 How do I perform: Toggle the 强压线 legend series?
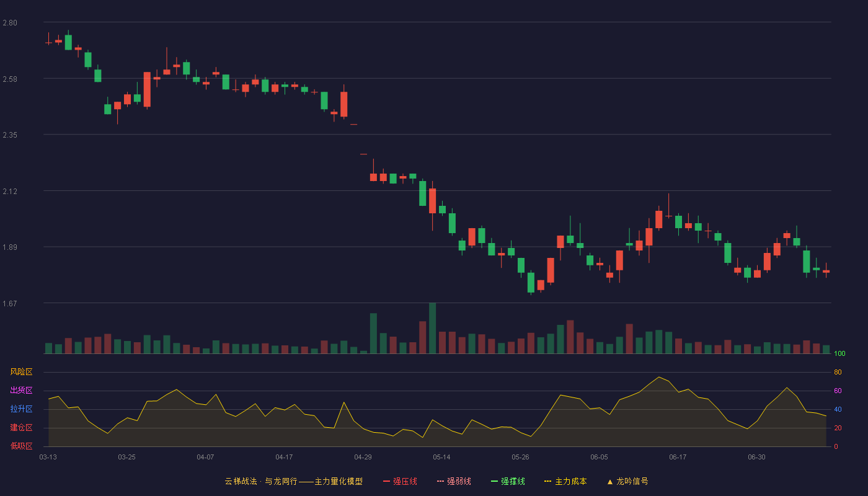[x=400, y=481]
